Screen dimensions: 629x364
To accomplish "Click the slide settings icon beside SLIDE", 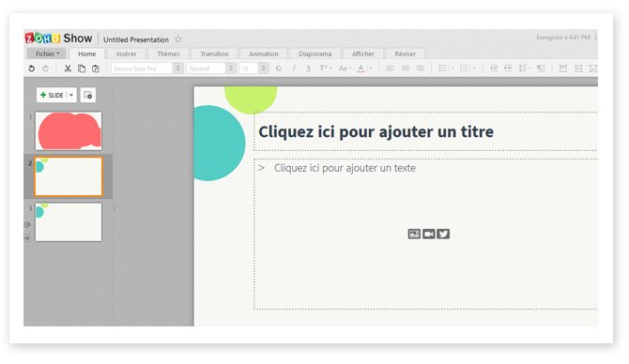I will click(88, 95).
